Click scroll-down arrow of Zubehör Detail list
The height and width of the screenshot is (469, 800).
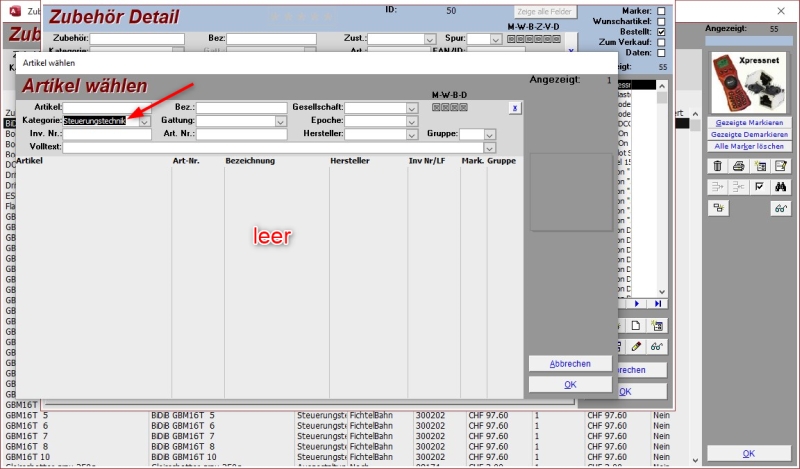[662, 292]
